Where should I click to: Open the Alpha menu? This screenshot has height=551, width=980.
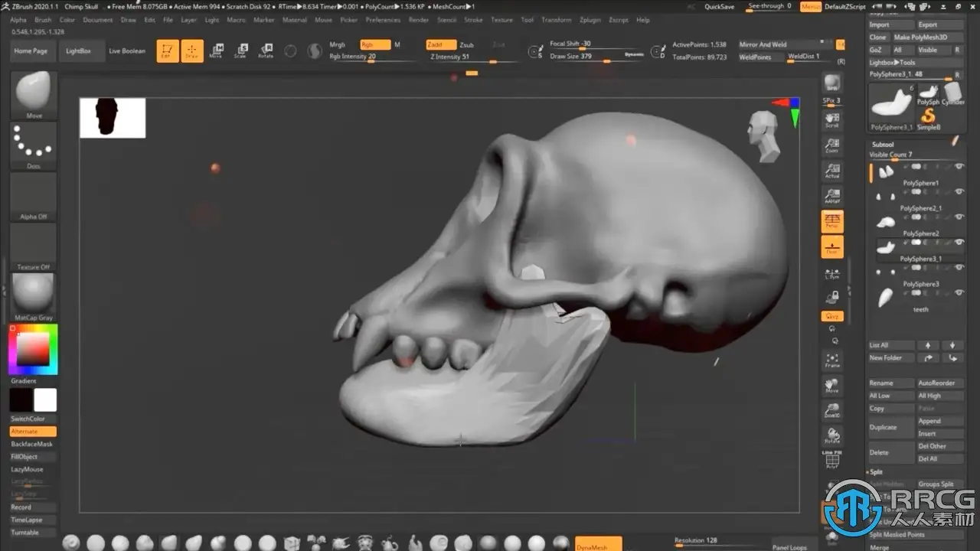(x=18, y=20)
